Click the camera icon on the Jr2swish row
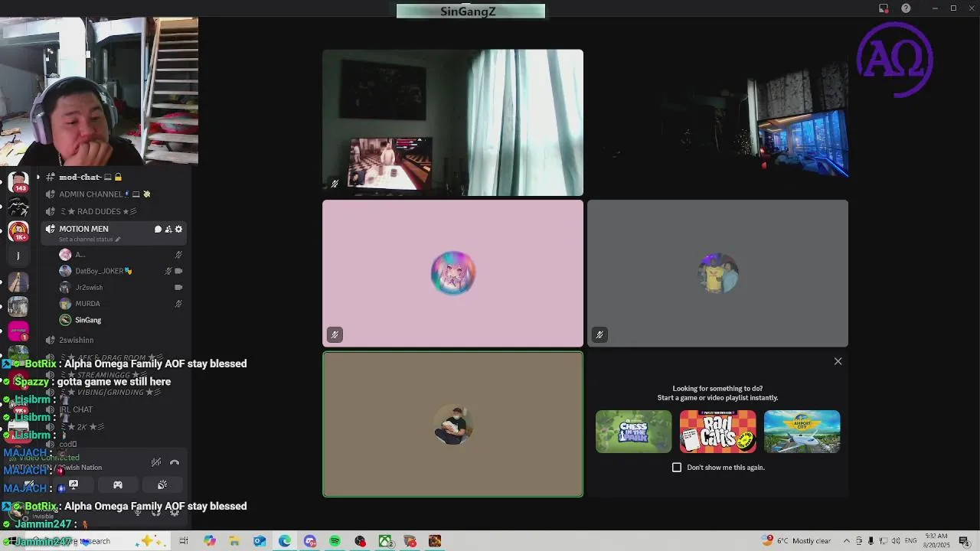 point(178,288)
